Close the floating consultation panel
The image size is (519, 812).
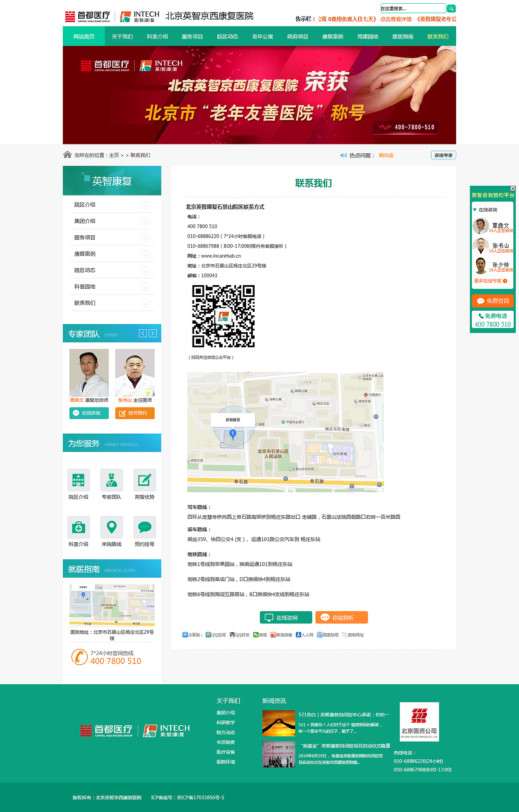point(513,189)
